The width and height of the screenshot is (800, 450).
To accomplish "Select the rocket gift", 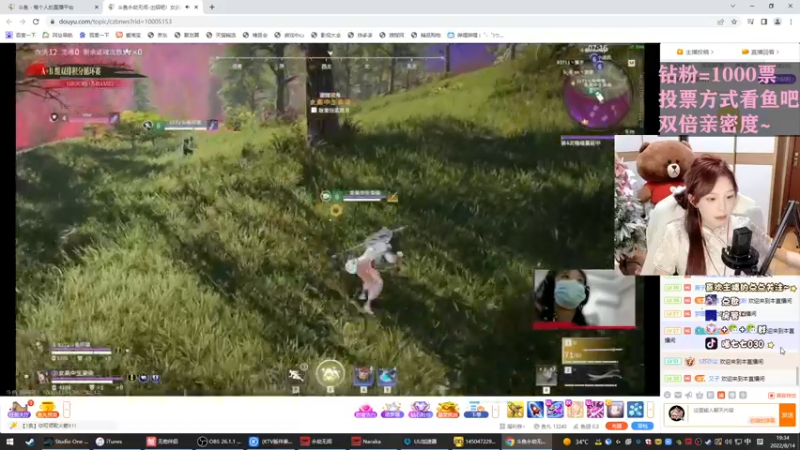I will coord(535,409).
